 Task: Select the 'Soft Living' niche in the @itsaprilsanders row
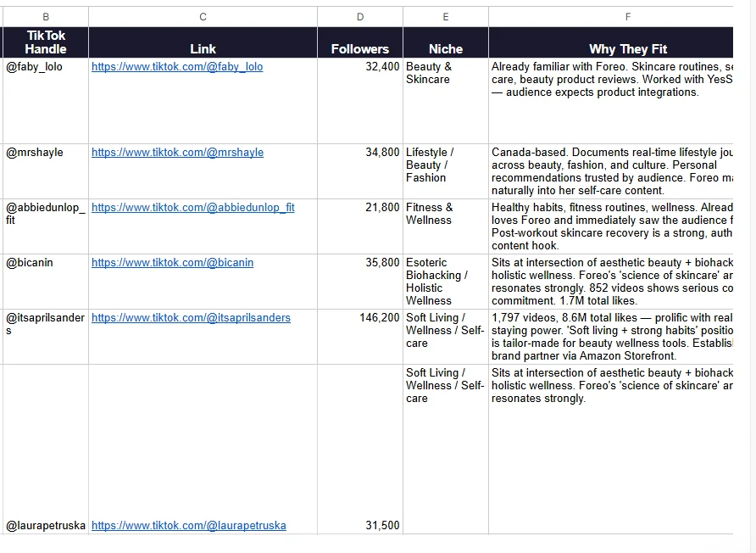click(x=446, y=337)
